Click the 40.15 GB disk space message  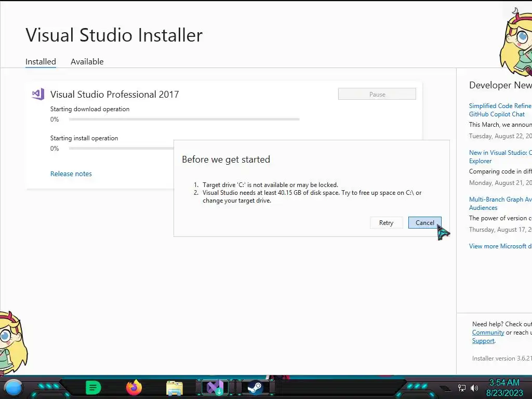tap(312, 196)
